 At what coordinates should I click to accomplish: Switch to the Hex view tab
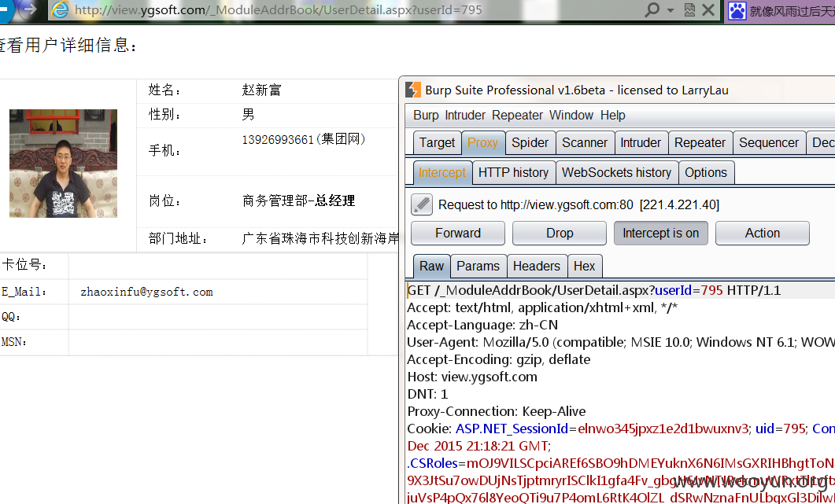tap(584, 266)
